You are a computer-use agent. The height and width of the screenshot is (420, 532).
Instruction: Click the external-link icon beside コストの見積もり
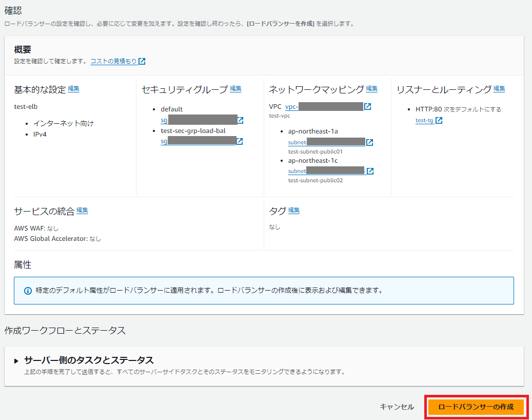tap(142, 62)
